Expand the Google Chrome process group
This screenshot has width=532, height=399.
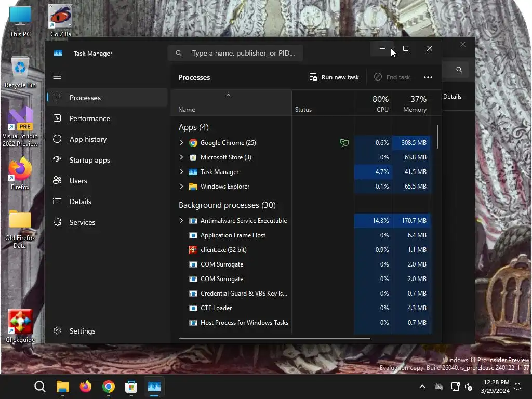[181, 143]
